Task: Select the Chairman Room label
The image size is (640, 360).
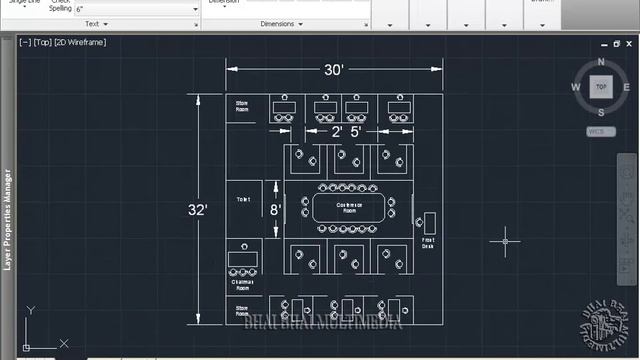Action: point(242,285)
